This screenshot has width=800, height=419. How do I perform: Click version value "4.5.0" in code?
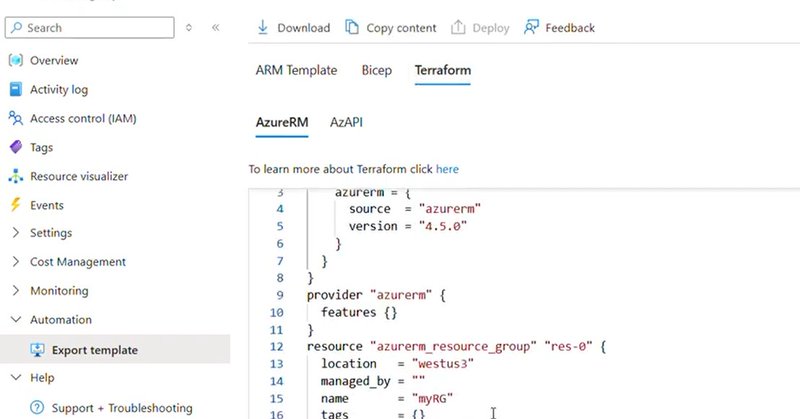[442, 226]
